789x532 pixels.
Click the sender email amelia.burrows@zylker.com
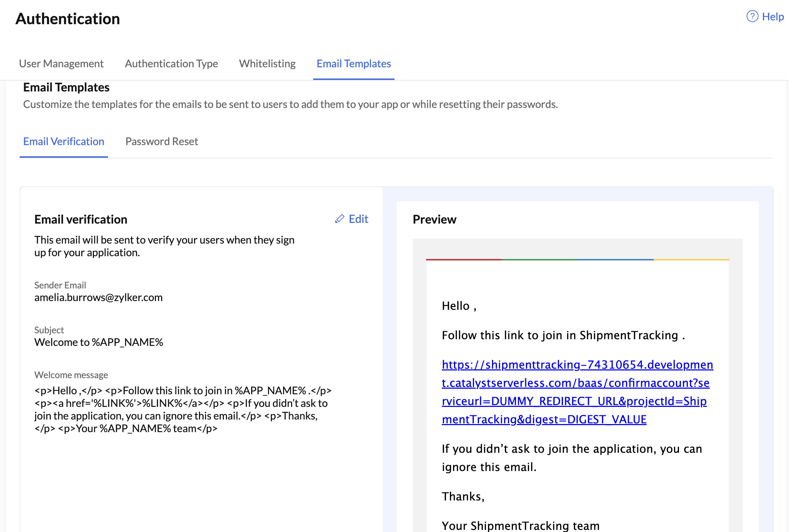pyautogui.click(x=98, y=297)
